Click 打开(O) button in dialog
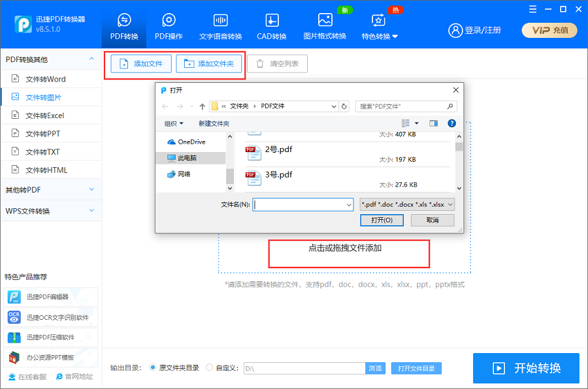This screenshot has height=389, width=588. tap(382, 220)
